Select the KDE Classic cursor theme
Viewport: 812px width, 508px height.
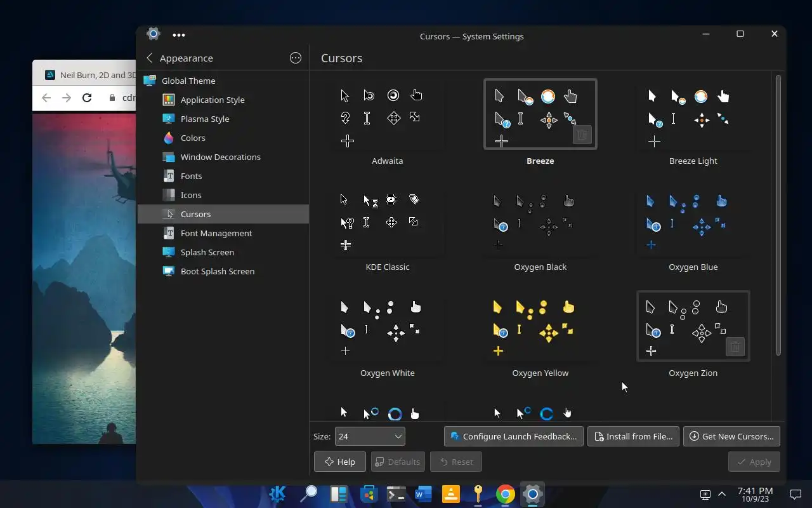pyautogui.click(x=387, y=220)
